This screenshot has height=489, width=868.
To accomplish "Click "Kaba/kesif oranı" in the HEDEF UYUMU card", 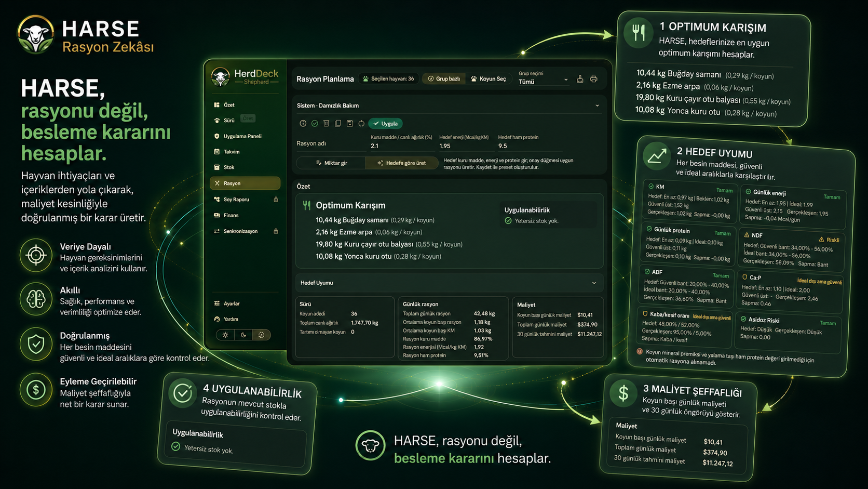I will [670, 315].
